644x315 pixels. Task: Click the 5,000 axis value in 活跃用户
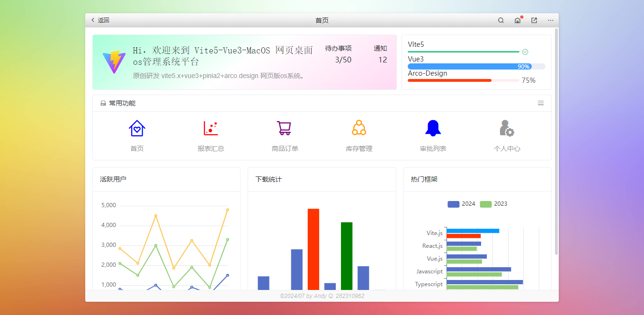point(108,205)
